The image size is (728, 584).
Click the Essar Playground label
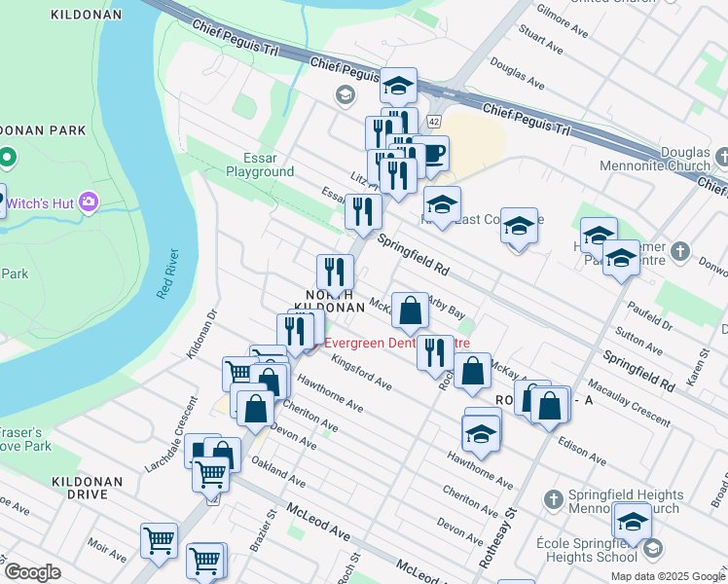[260, 164]
